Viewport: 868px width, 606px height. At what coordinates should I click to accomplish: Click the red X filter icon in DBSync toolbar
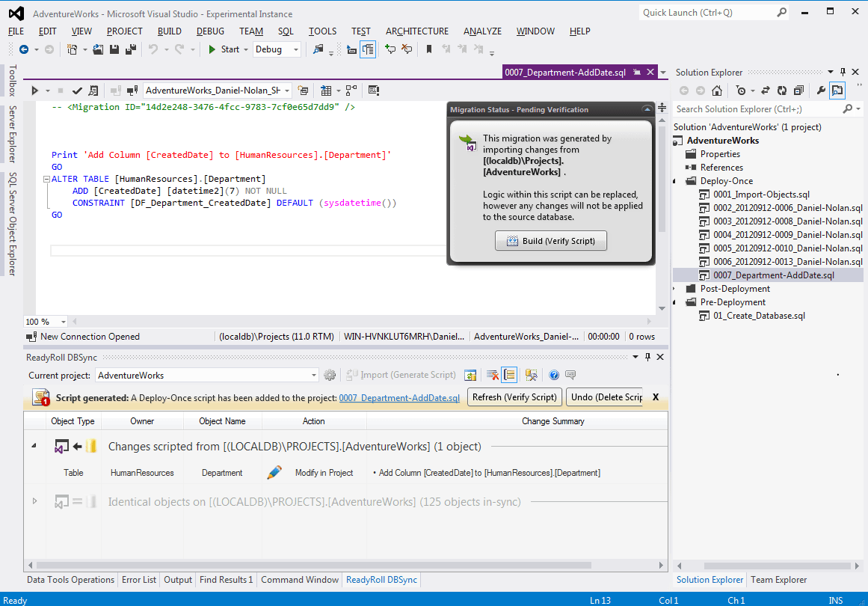coord(492,375)
